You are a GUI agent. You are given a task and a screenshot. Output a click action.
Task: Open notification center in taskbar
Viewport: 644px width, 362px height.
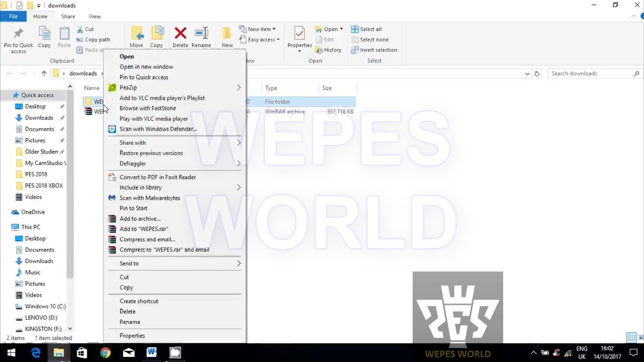pyautogui.click(x=633, y=353)
